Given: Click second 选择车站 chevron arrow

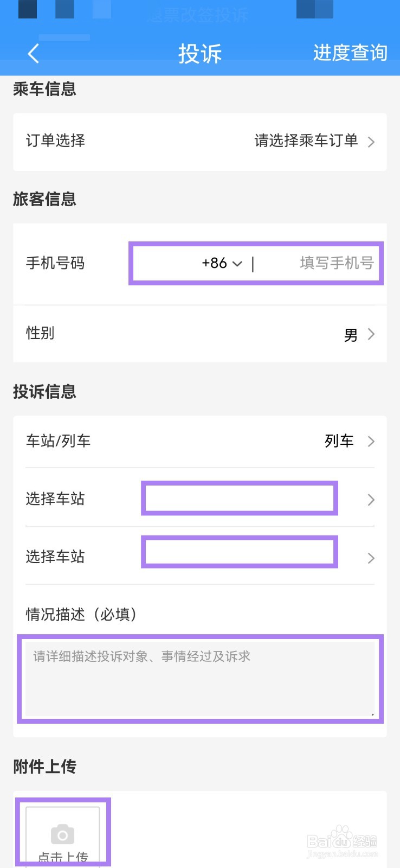Looking at the screenshot, I should click(371, 558).
